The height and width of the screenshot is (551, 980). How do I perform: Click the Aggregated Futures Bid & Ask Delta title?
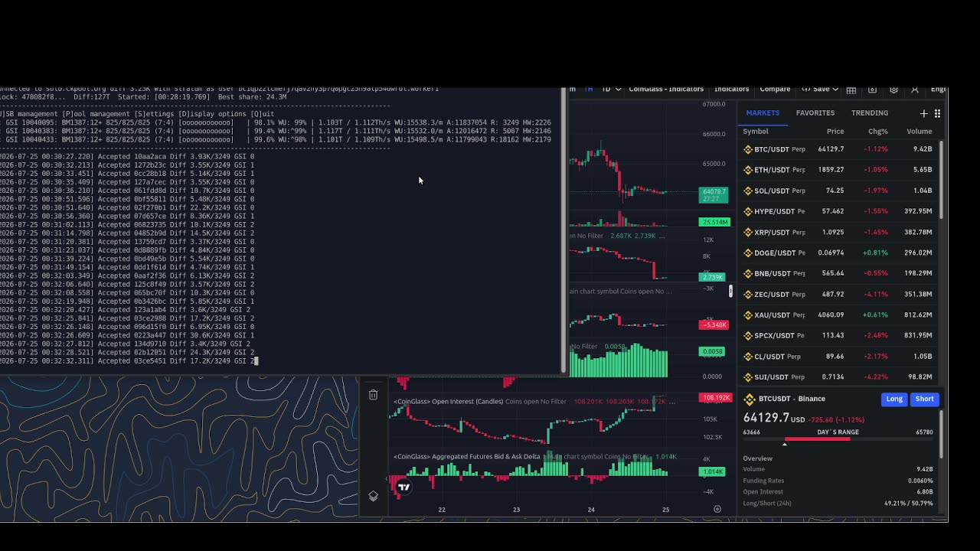pyautogui.click(x=467, y=456)
